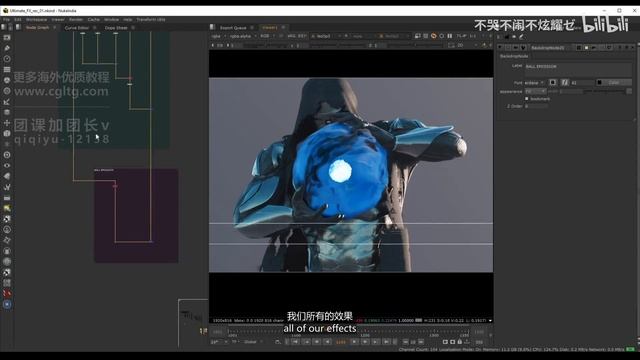Open the rgba layer dropdown in viewer

(218, 36)
